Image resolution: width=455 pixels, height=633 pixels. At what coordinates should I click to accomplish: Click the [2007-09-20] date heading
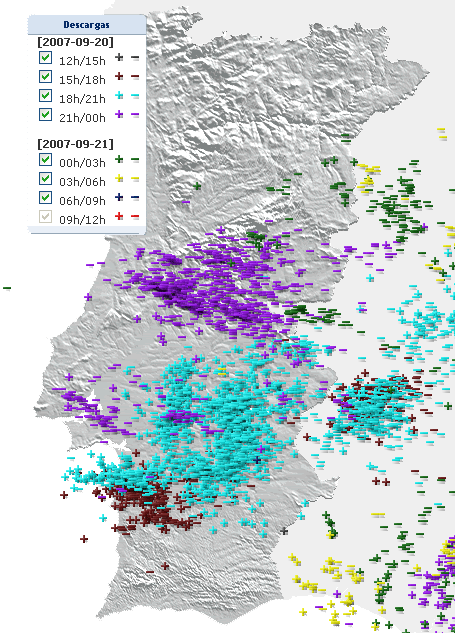tap(75, 42)
